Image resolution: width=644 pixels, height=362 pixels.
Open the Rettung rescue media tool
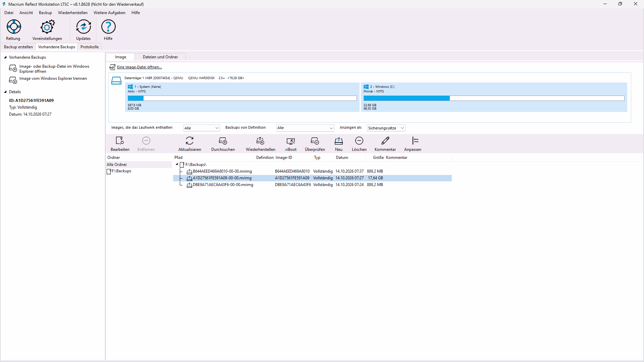(14, 27)
